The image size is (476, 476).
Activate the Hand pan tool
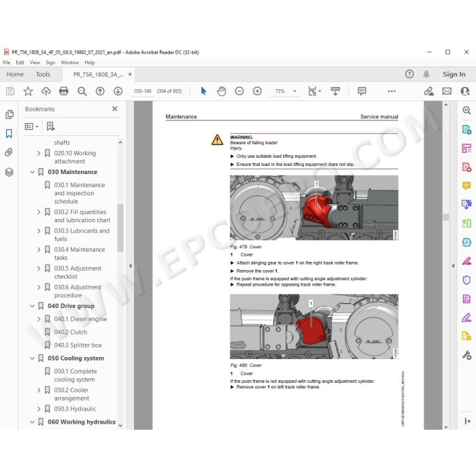tap(221, 91)
